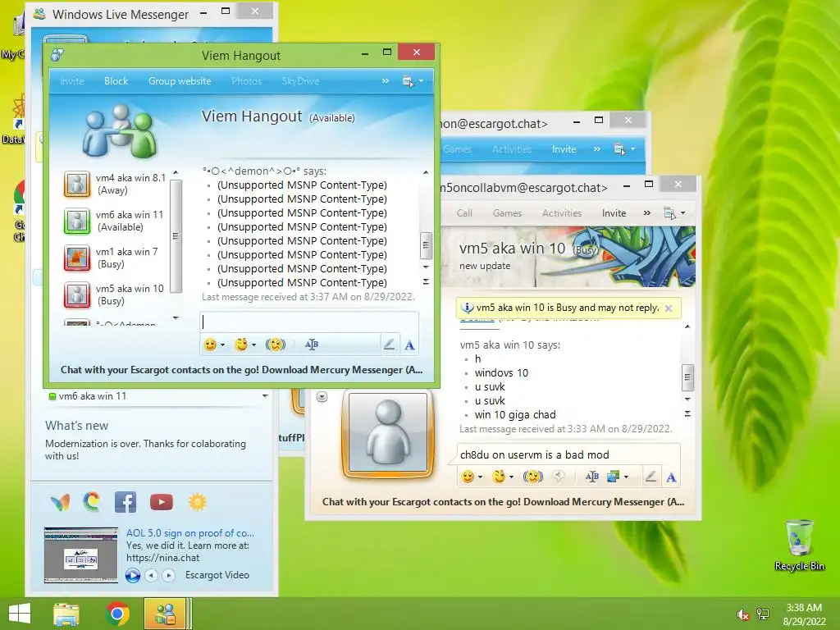
Task: Click sun weather icon in Messenger main window
Action: (197, 502)
